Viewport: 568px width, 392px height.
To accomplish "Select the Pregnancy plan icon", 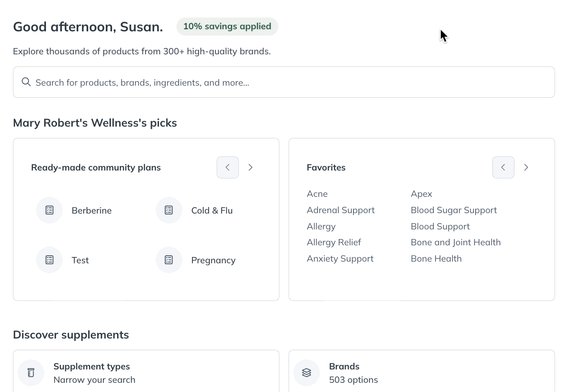I will [x=169, y=260].
